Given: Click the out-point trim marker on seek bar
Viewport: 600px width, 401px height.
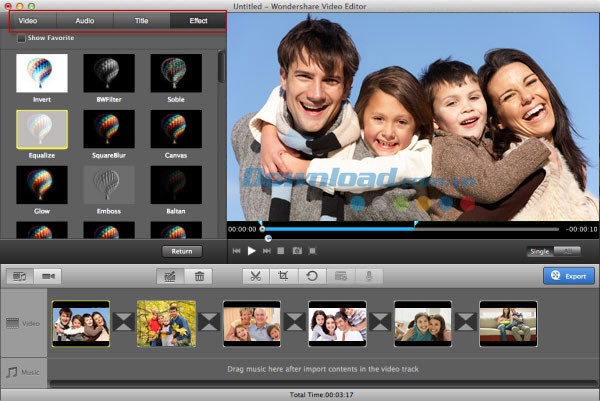Looking at the screenshot, I should (416, 223).
